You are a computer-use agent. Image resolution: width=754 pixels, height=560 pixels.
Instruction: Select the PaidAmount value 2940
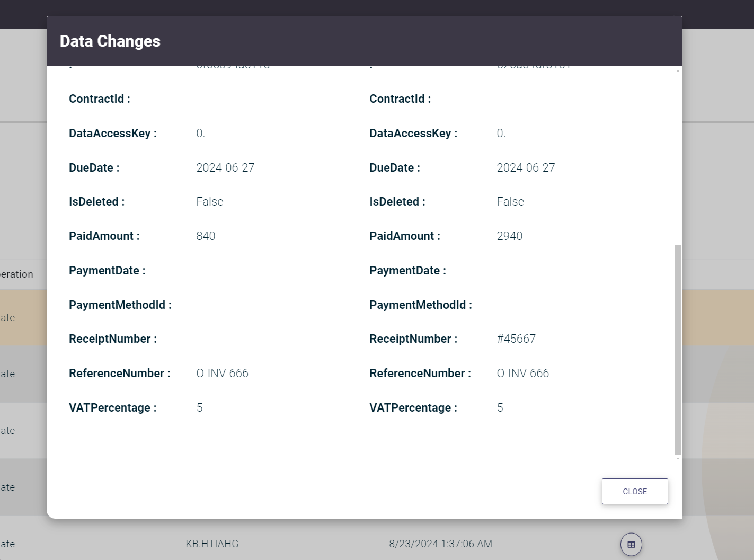(509, 236)
